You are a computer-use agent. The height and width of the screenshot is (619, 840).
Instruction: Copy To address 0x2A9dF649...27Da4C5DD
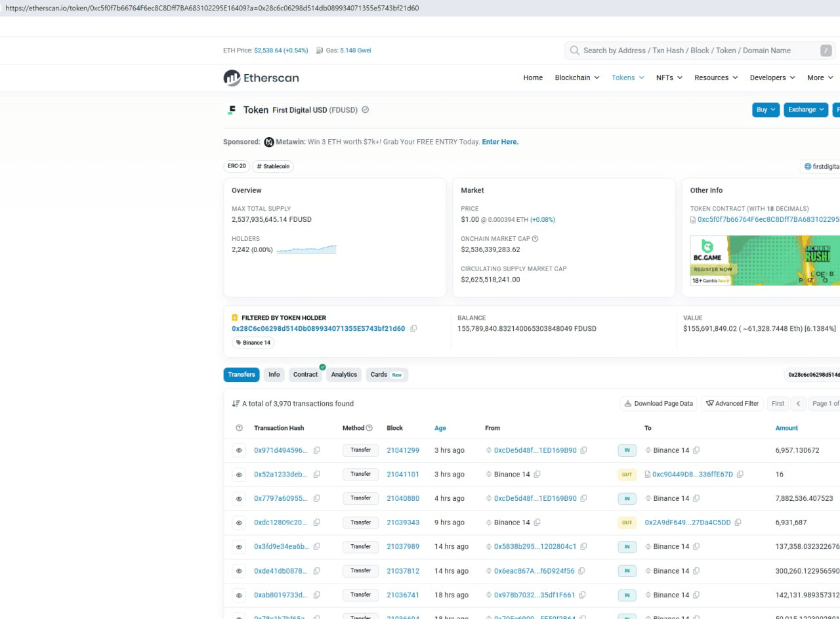(738, 523)
